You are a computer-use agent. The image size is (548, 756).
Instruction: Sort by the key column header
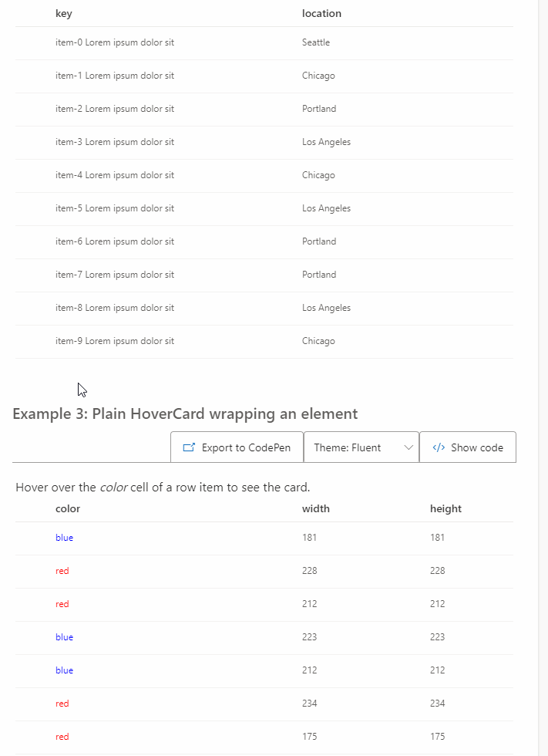(x=64, y=13)
